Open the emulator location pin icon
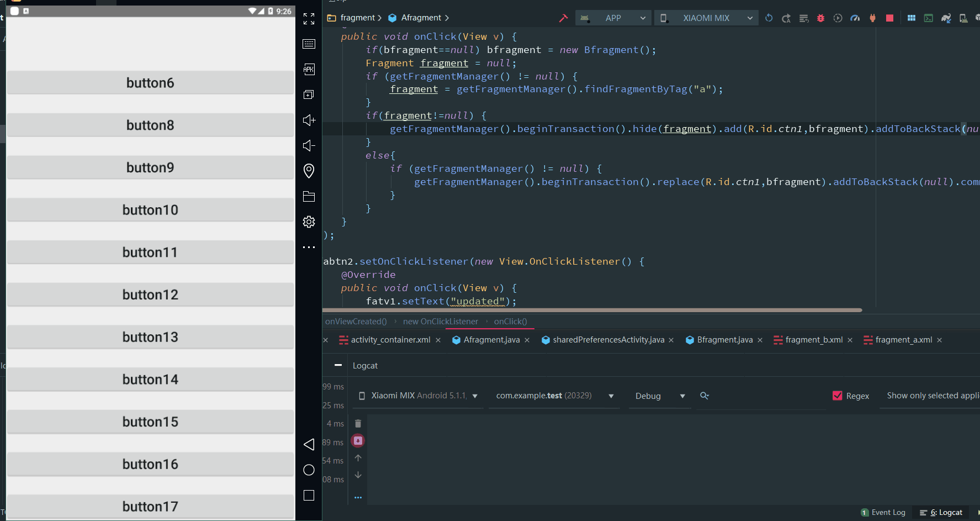This screenshot has width=980, height=521. pyautogui.click(x=309, y=171)
